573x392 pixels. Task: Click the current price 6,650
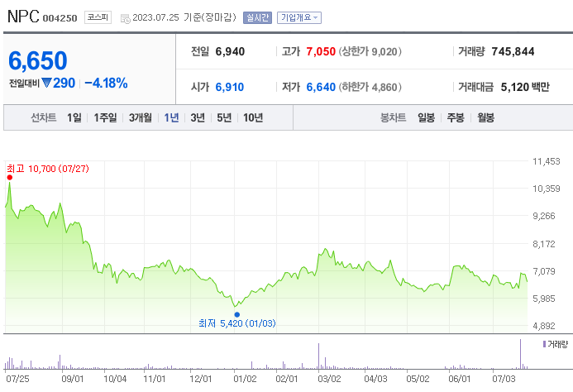(38, 60)
